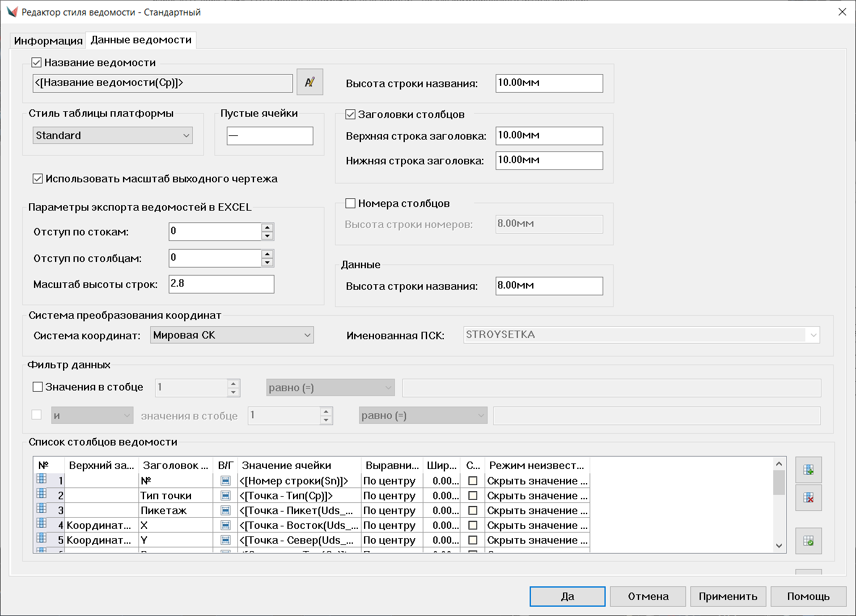Screen dimensions: 856x616
Task: Click the В/Г alignment icon for Пикетаж row
Action: tap(226, 510)
